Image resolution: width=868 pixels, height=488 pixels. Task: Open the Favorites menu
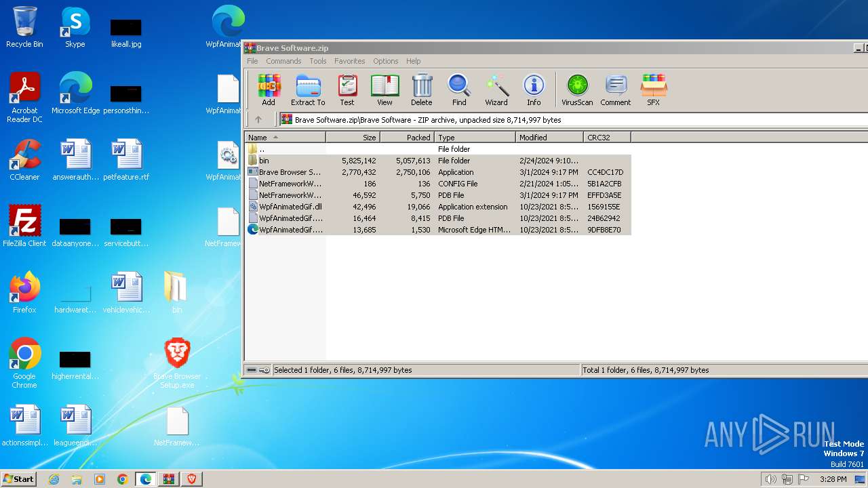pos(349,61)
